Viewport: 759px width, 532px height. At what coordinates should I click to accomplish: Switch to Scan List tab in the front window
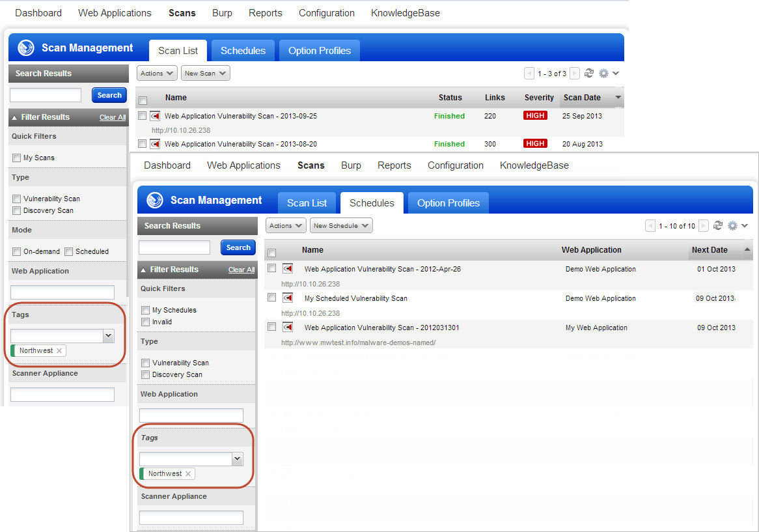click(x=307, y=203)
